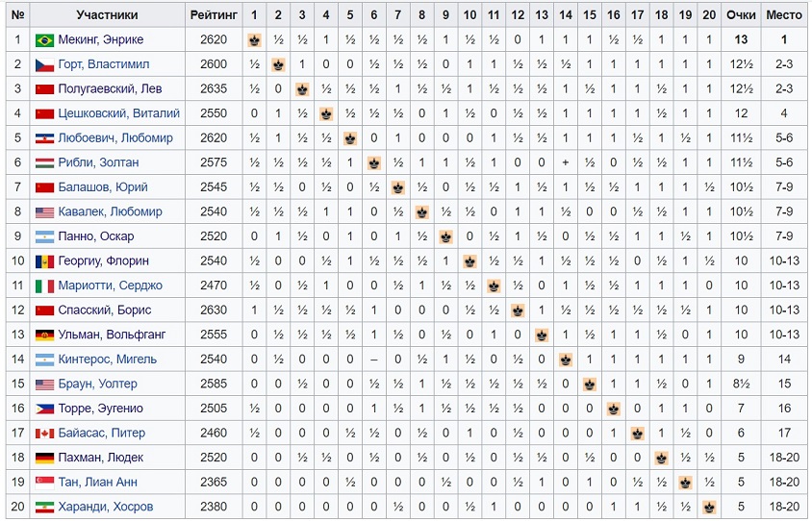Click the Место column header
Viewport: 812px width, 521px height.
coord(784,15)
